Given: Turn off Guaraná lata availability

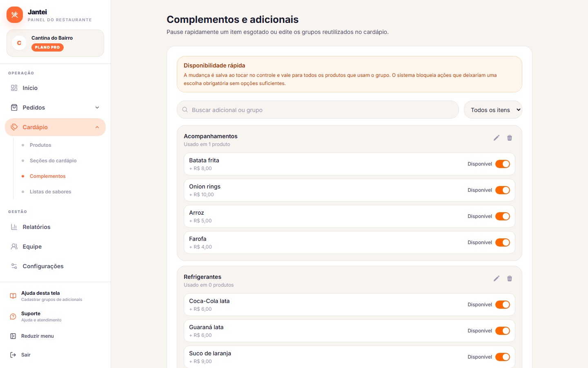Looking at the screenshot, I should click(503, 331).
